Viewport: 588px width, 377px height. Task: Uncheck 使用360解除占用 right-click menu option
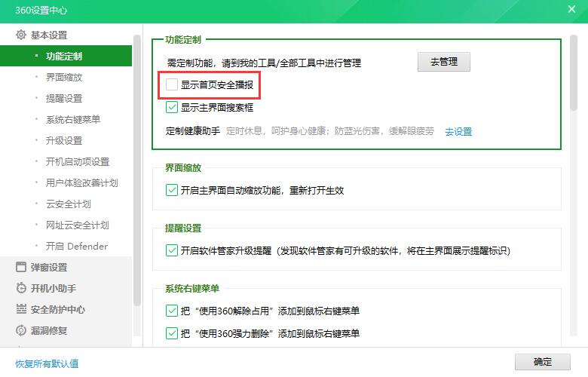point(172,311)
